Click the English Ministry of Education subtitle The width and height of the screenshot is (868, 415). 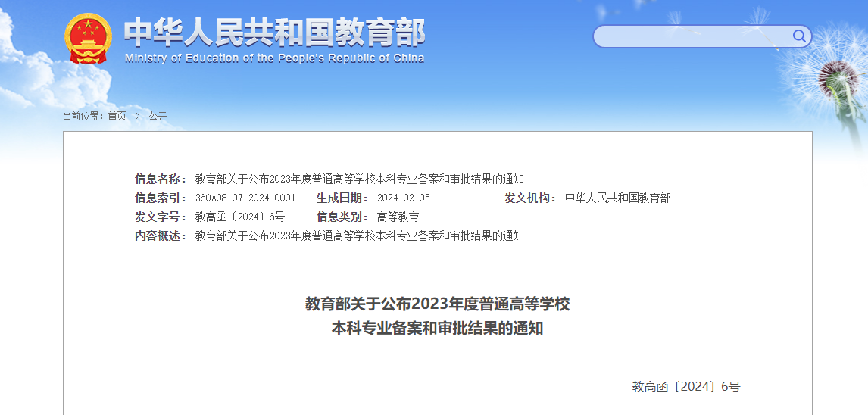pos(274,58)
